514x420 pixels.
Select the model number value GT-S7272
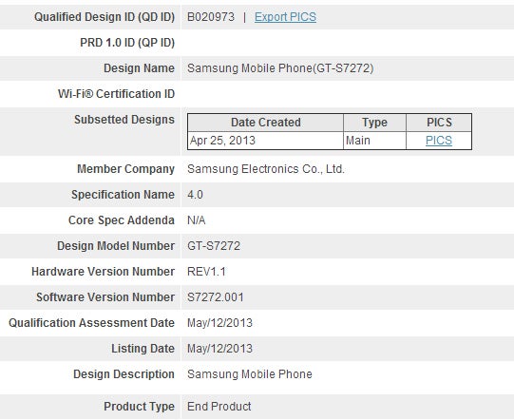214,246
